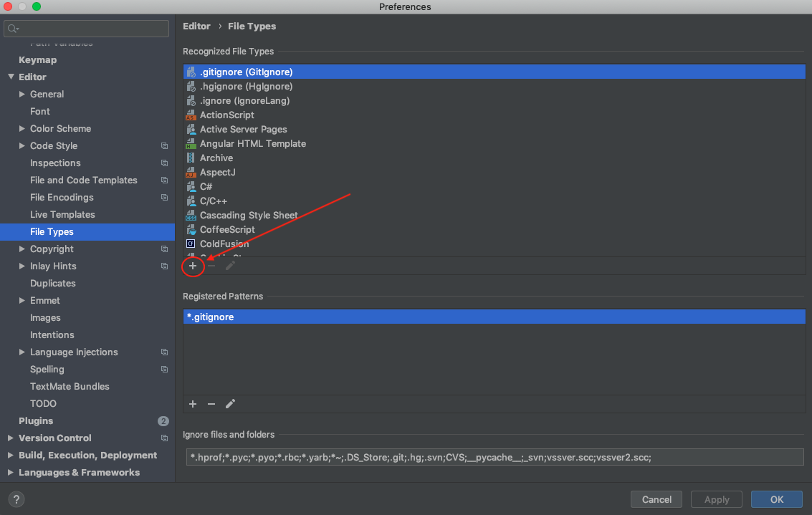Click Editor in the breadcrumb
The height and width of the screenshot is (515, 812).
click(197, 27)
